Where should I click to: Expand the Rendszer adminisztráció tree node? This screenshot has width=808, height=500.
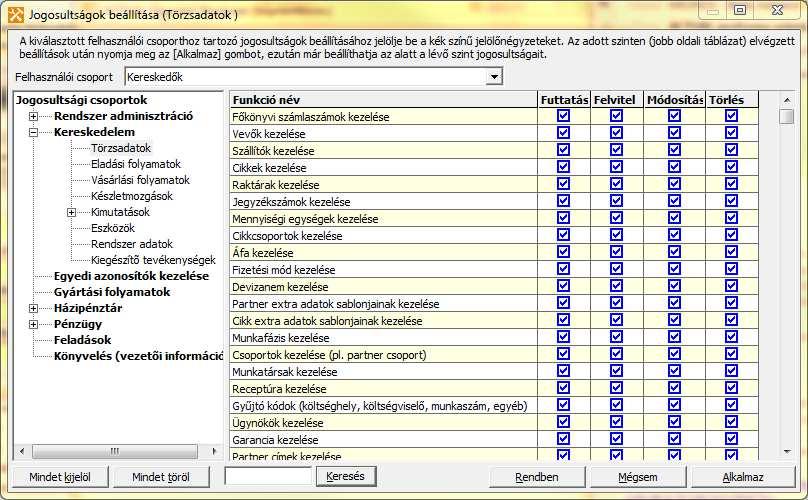(33, 116)
